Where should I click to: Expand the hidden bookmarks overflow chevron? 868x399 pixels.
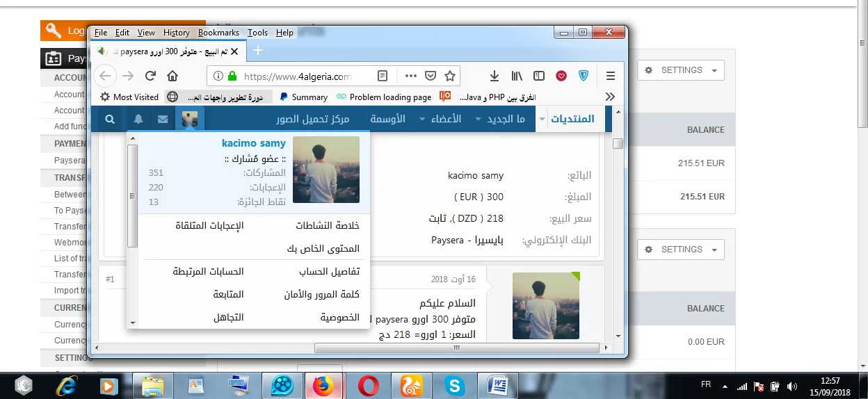point(610,97)
